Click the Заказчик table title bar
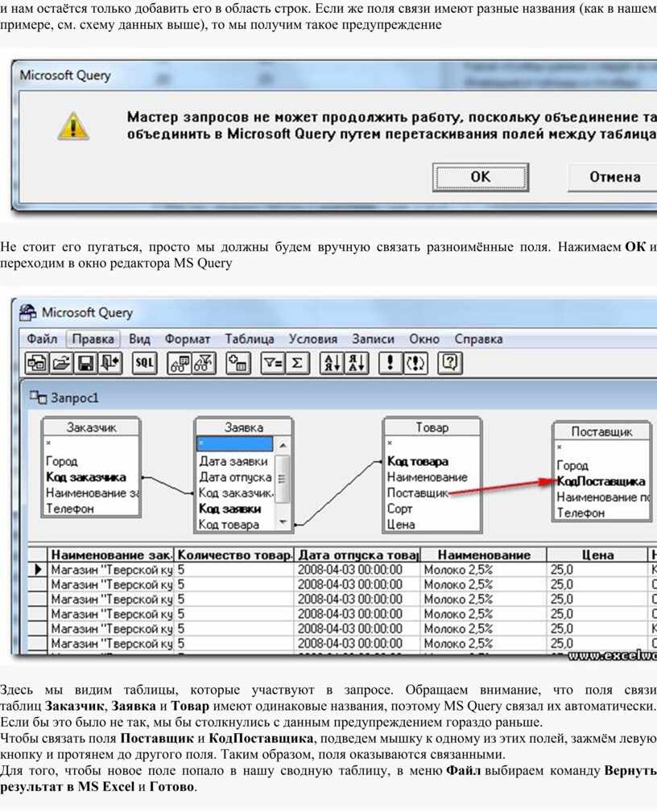The image size is (657, 812). tap(91, 427)
